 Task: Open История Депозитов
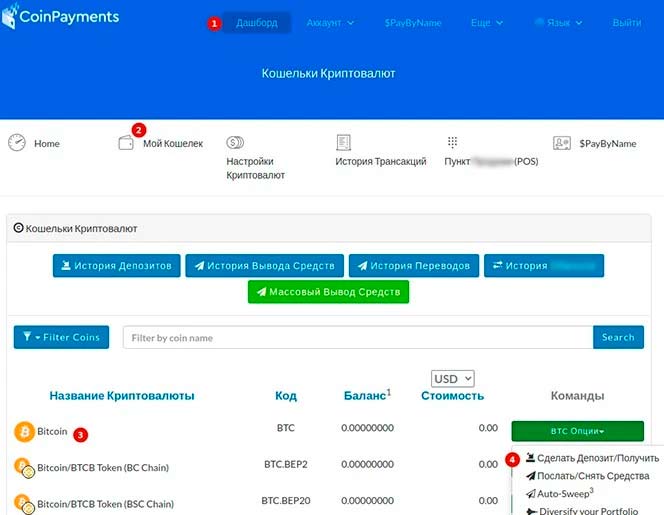pyautogui.click(x=117, y=266)
